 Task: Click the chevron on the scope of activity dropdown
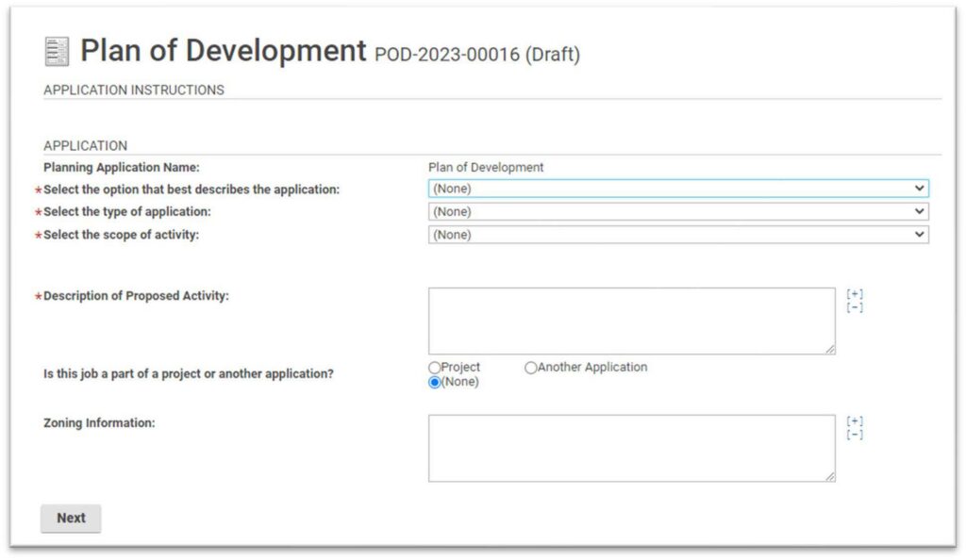[919, 235]
